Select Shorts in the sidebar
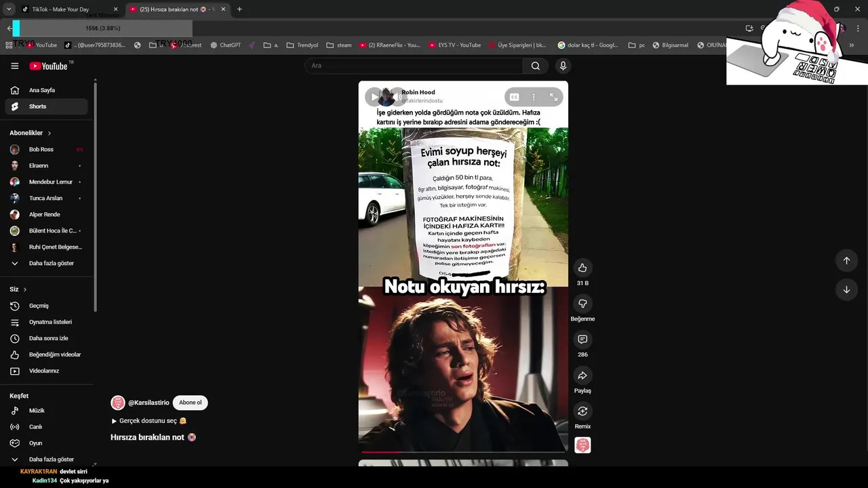 46,106
